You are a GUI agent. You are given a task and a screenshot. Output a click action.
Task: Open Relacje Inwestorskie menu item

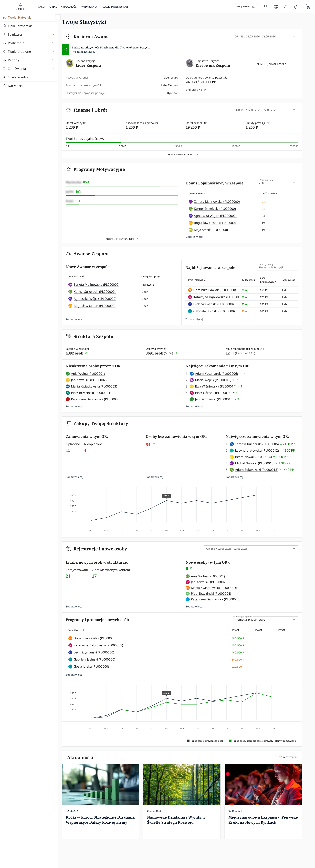coord(114,7)
